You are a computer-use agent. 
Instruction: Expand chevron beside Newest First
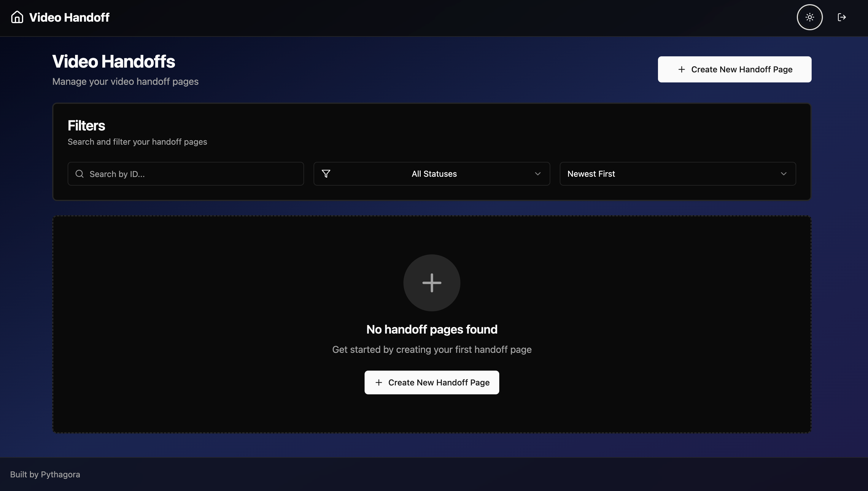coord(783,174)
